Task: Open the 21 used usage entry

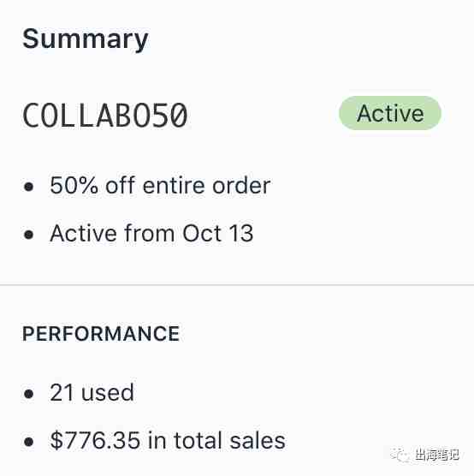Action: pos(92,392)
